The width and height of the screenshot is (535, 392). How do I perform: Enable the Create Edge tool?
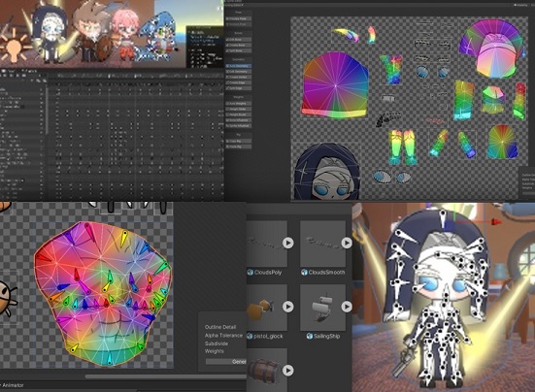[239, 82]
